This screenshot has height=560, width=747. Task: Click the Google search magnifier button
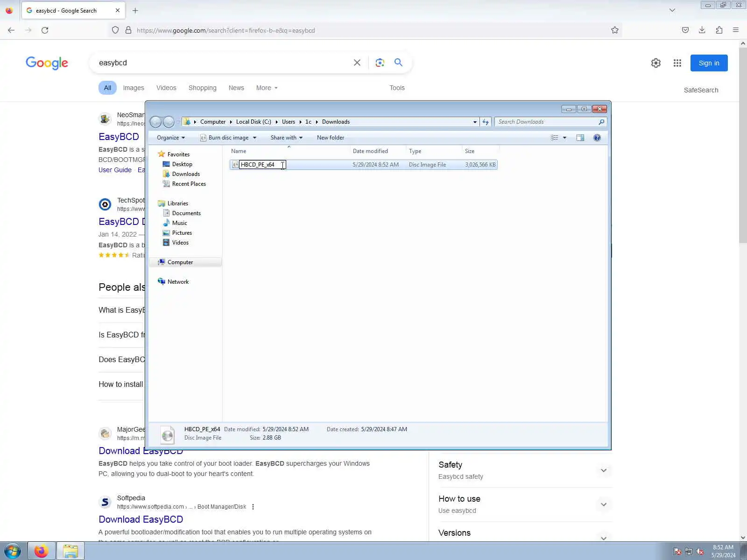398,63
